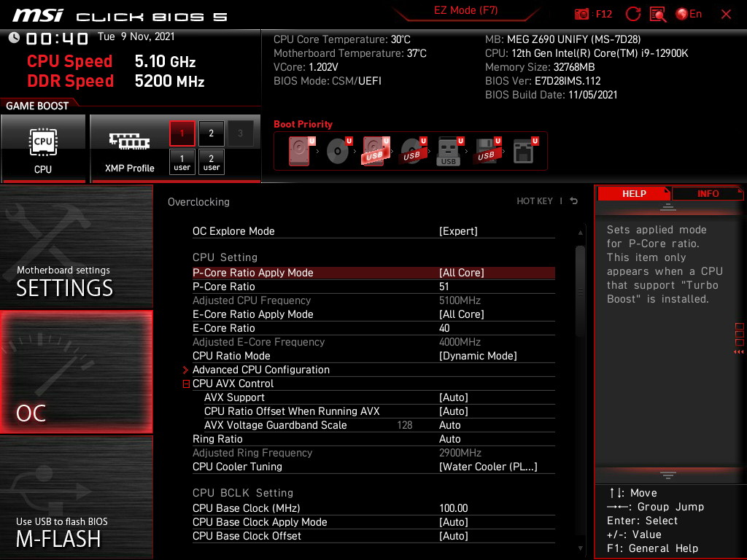Change CPU Base Clock Apply Mode

point(454,522)
